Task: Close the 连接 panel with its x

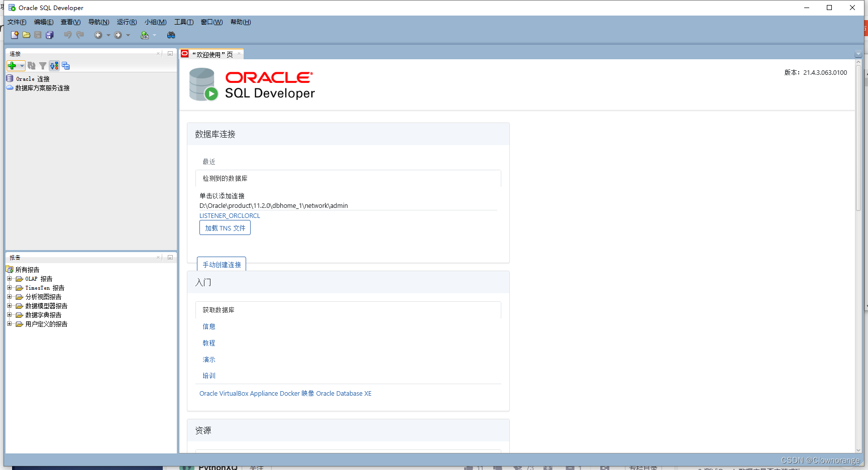Action: coord(158,53)
